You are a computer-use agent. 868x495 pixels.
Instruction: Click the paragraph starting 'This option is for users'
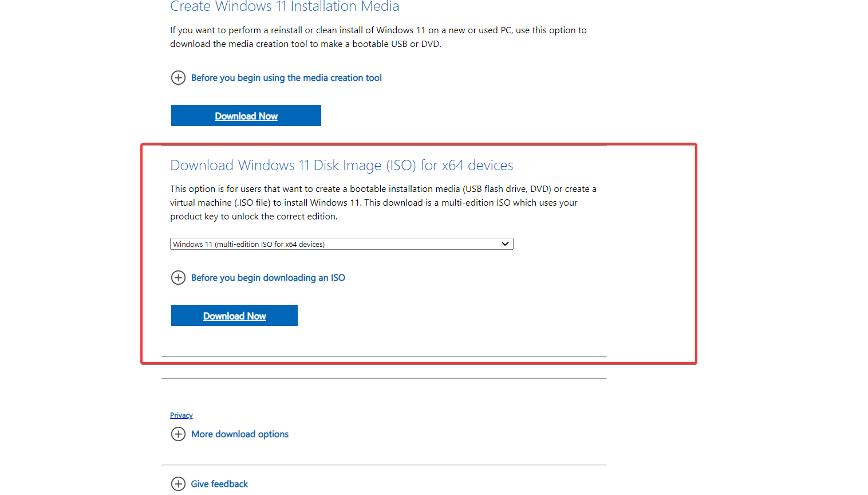(384, 203)
